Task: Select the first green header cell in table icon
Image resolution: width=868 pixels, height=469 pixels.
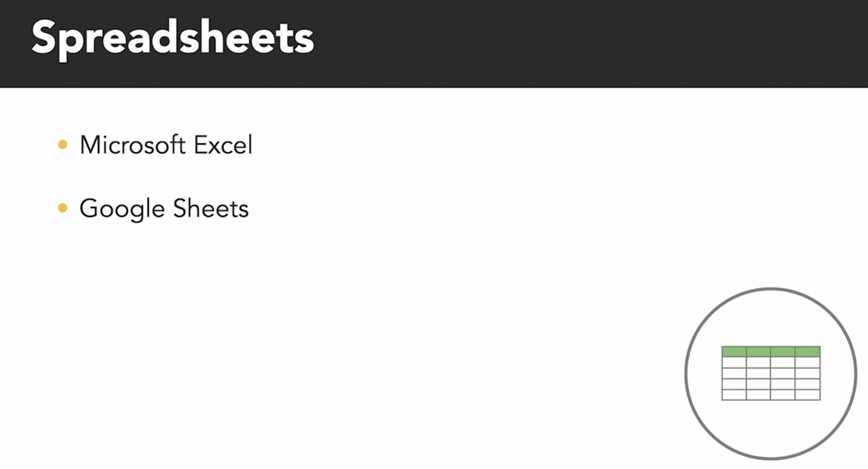Action: click(x=734, y=351)
